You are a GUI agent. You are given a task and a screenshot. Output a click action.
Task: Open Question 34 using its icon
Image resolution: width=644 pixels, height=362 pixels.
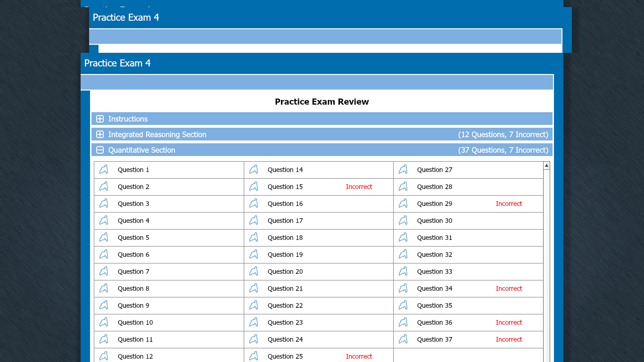tap(403, 288)
